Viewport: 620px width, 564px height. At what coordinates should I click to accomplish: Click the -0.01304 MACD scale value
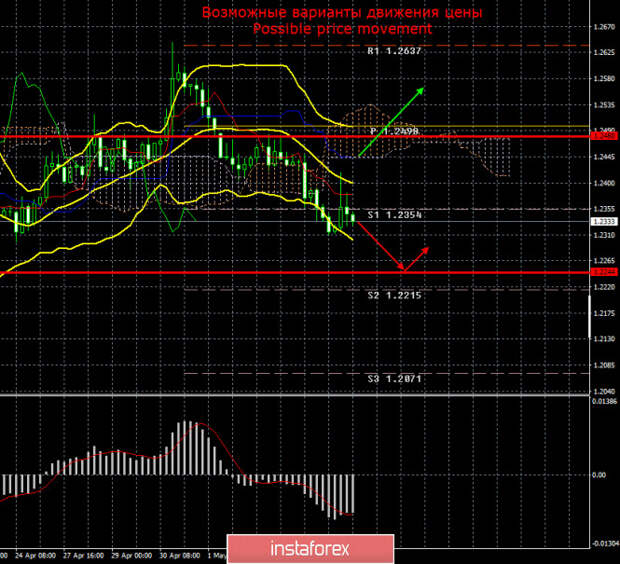point(605,543)
